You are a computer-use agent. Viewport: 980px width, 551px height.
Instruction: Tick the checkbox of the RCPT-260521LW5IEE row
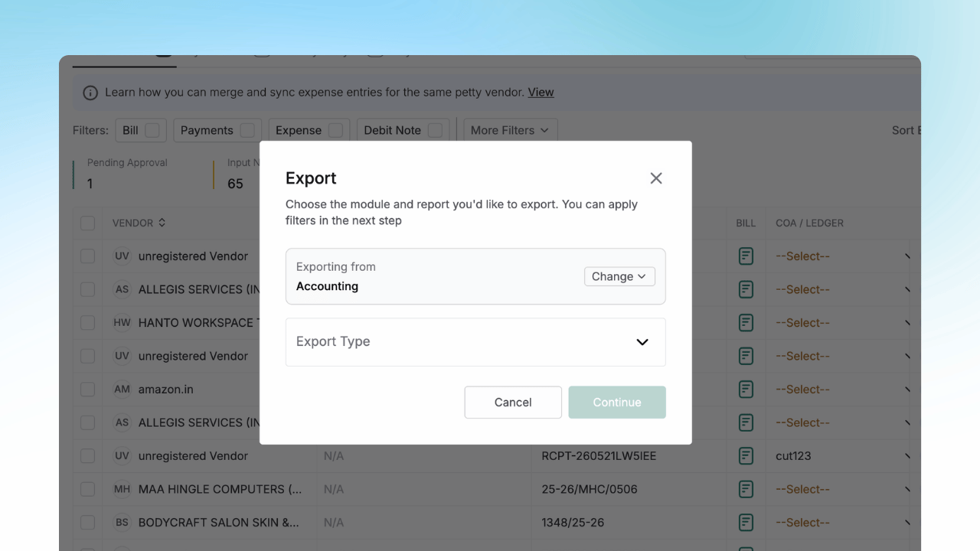(x=87, y=456)
